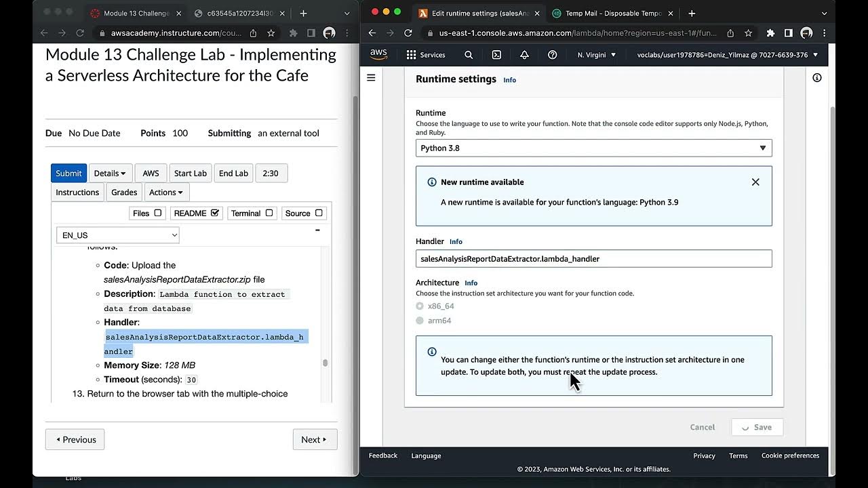Click the AWS lab button
The height and width of the screenshot is (488, 868).
point(151,174)
